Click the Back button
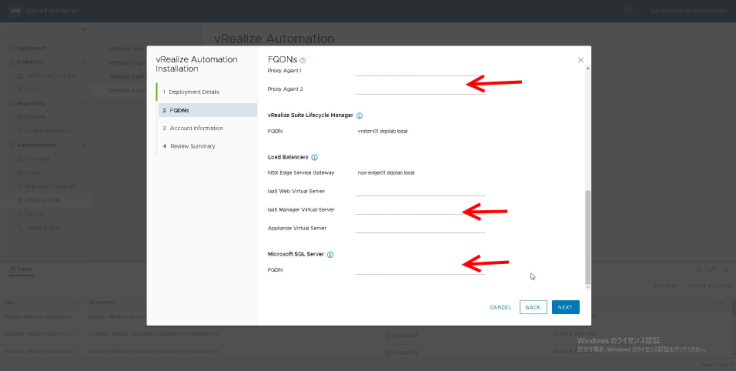This screenshot has width=736, height=371. (x=533, y=307)
